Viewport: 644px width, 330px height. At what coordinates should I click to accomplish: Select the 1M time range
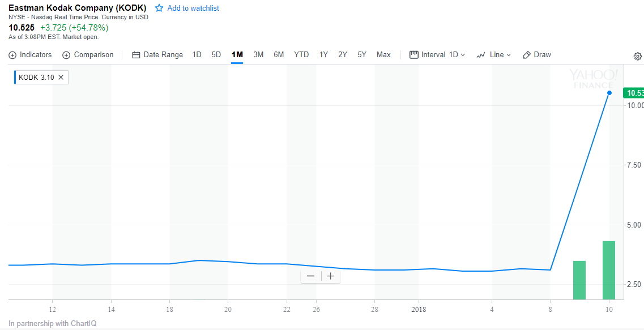pos(237,54)
